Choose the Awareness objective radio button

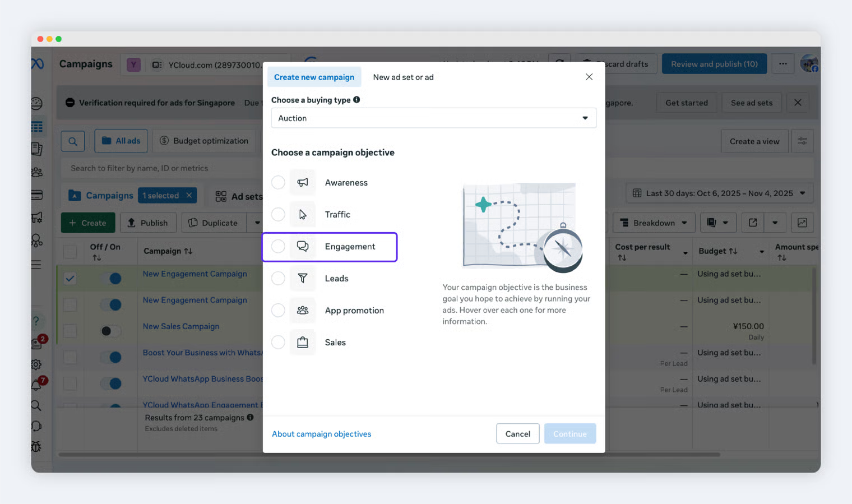click(278, 183)
